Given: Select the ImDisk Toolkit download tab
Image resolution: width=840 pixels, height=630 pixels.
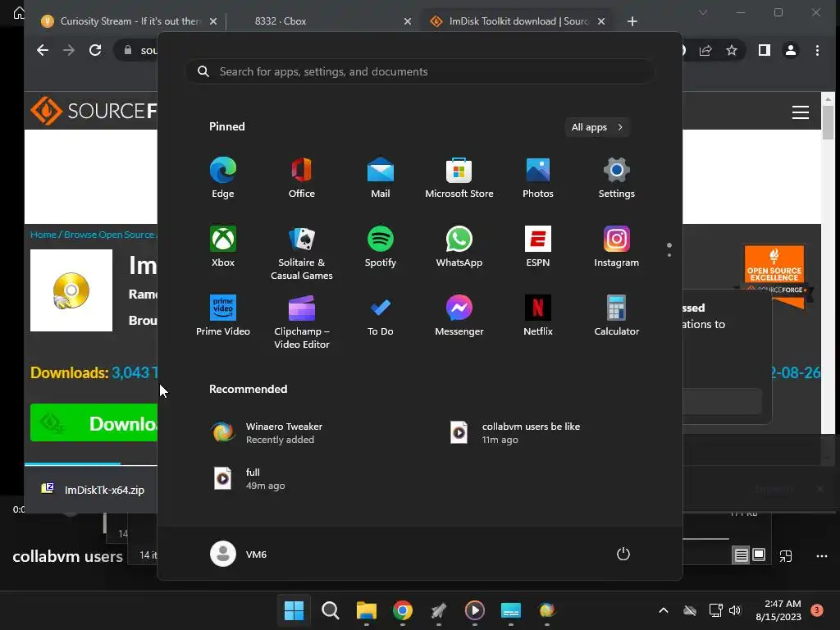Looking at the screenshot, I should tap(517, 21).
